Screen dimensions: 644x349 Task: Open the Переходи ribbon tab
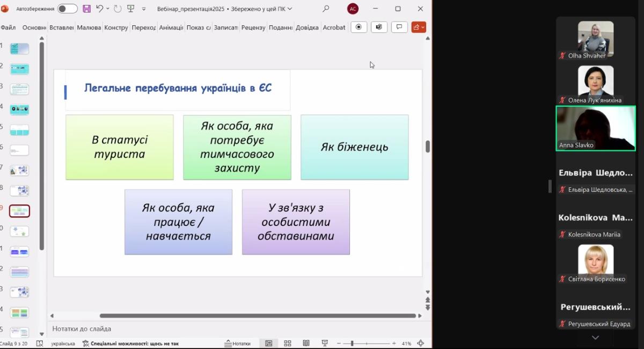coord(143,27)
